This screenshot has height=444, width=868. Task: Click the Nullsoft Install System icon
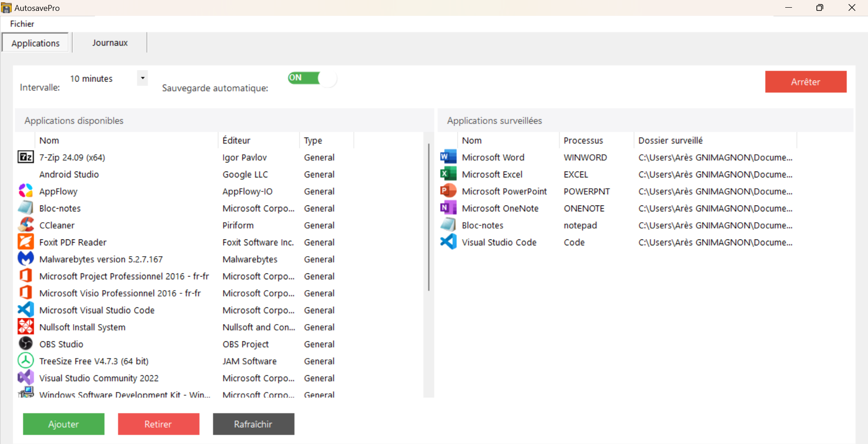pos(26,327)
